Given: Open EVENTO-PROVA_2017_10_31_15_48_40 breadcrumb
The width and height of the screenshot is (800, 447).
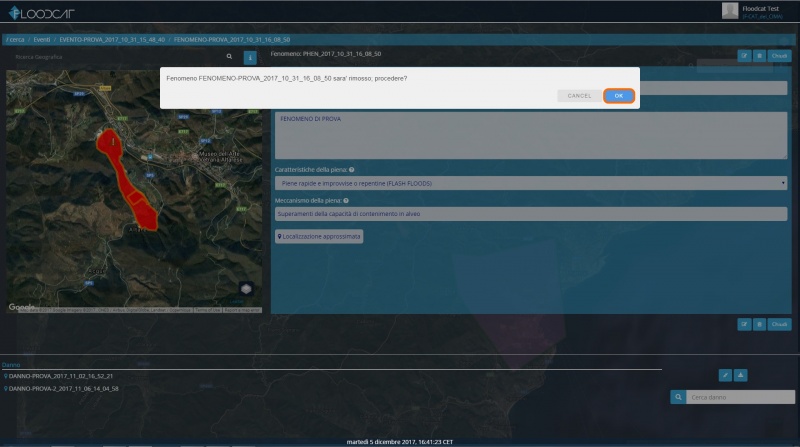Looking at the screenshot, I should (112, 39).
